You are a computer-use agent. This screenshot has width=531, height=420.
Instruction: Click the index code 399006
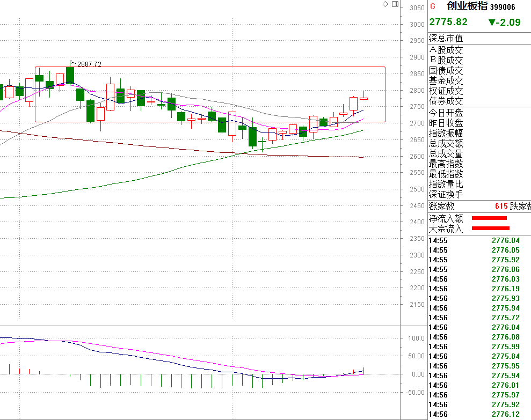(503, 7)
